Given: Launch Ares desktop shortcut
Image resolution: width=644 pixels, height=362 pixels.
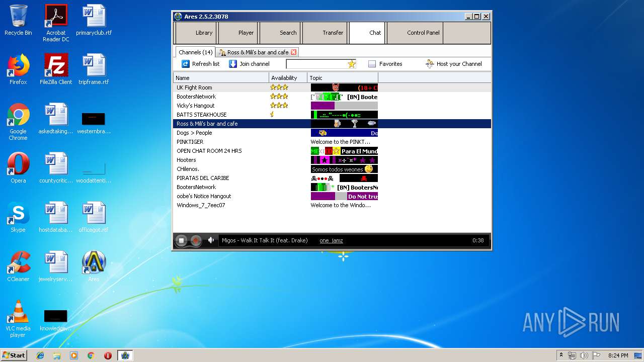Looking at the screenshot, I should coord(94,266).
